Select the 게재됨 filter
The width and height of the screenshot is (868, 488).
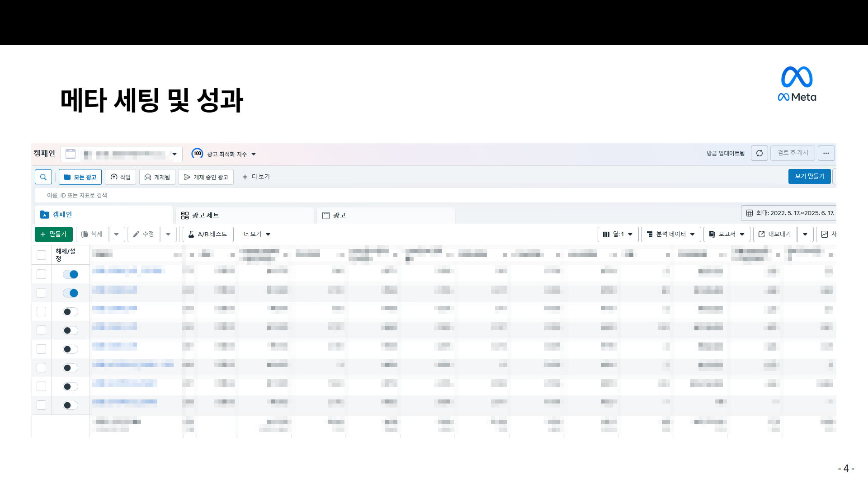click(157, 177)
